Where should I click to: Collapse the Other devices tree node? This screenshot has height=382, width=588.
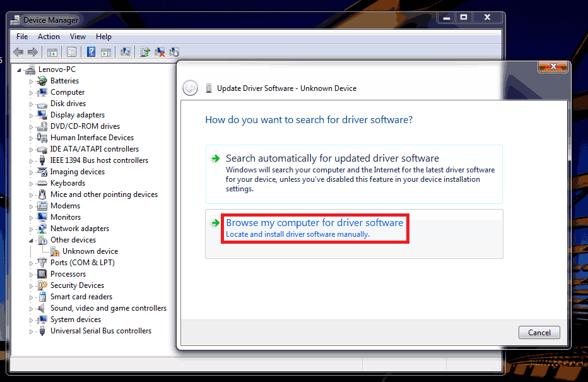pyautogui.click(x=30, y=240)
